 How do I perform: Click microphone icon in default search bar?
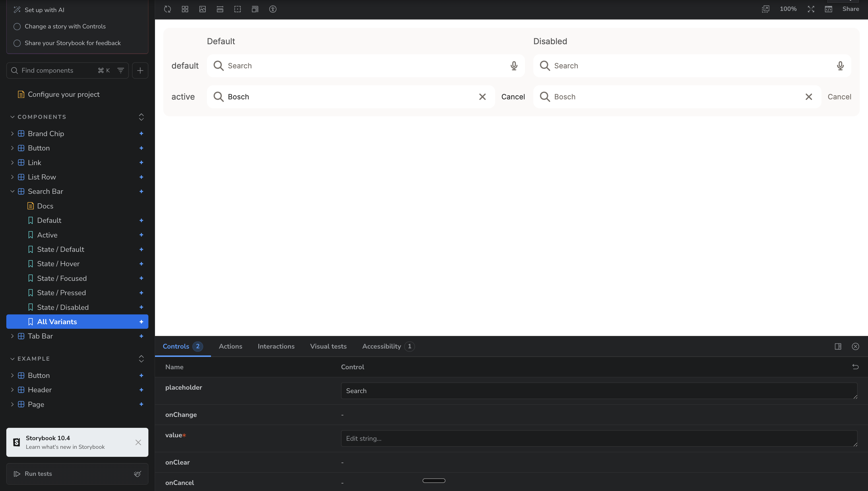coord(514,66)
